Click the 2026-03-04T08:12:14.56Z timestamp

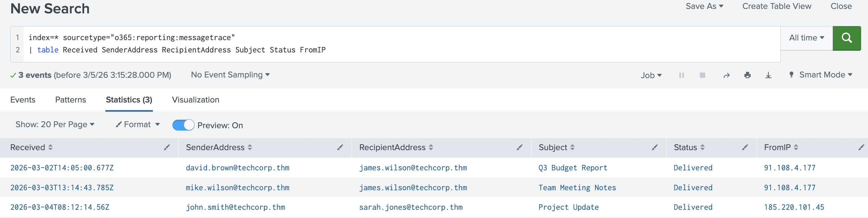click(x=60, y=207)
